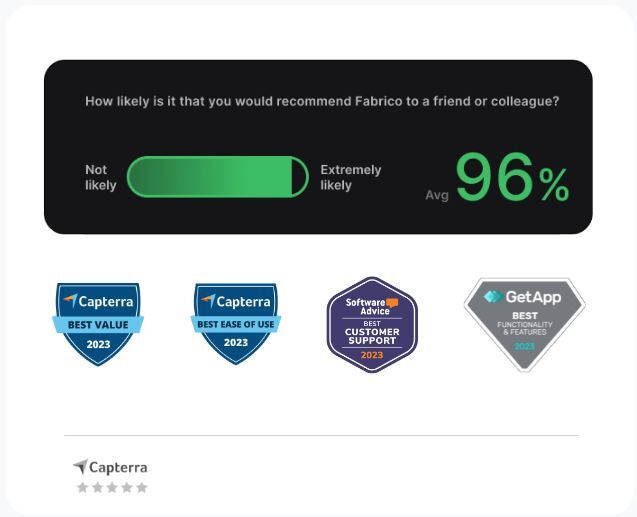Image resolution: width=637 pixels, height=517 pixels.
Task: Click the fifth star in the Capterra rating
Action: point(142,487)
